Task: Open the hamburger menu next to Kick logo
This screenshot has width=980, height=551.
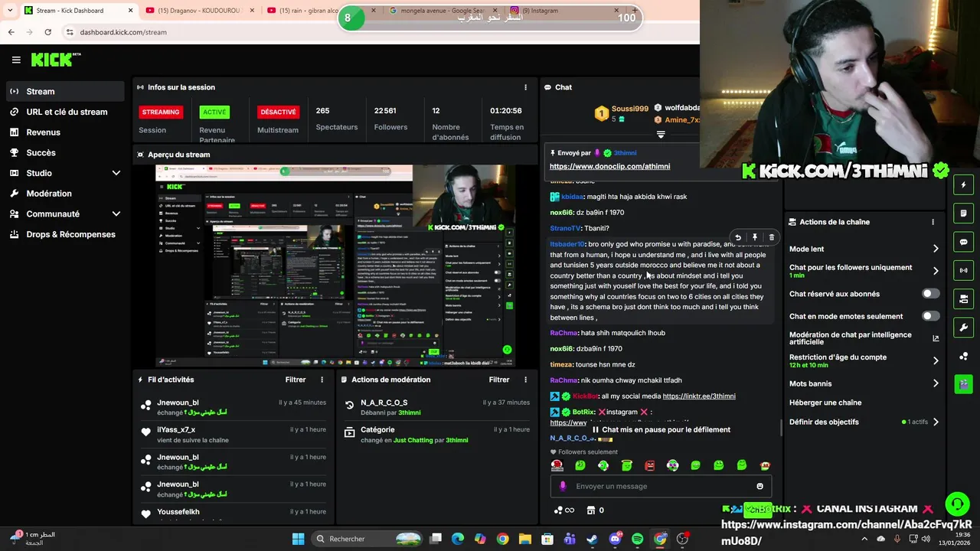Action: click(16, 60)
